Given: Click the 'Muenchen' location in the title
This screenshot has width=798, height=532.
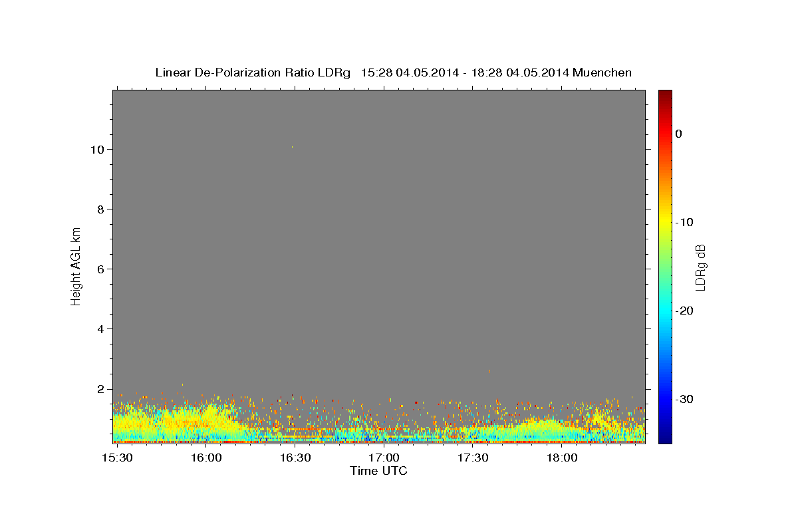Looking at the screenshot, I should pyautogui.click(x=603, y=72).
